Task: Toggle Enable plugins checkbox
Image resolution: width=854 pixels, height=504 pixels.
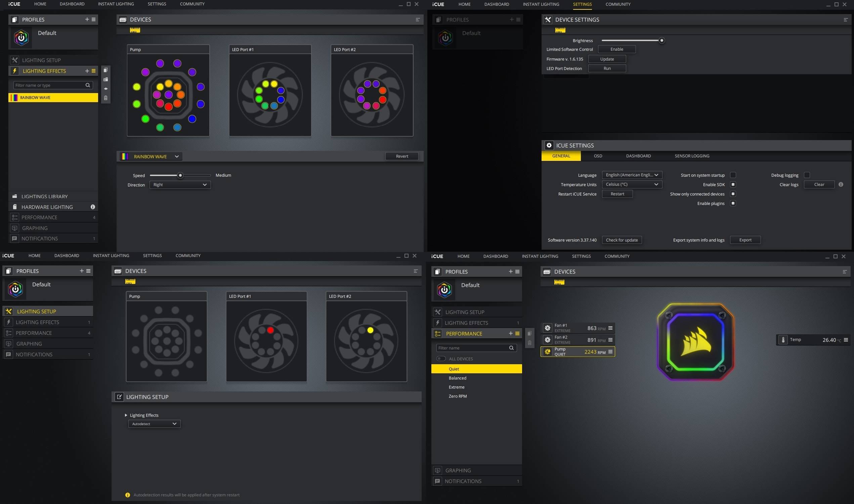Action: click(733, 203)
